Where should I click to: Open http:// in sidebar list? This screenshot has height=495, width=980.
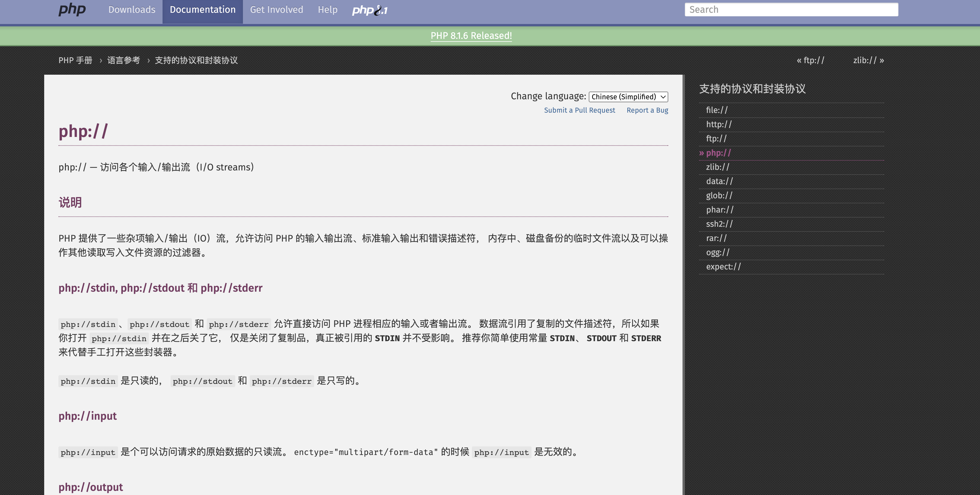[x=719, y=124]
